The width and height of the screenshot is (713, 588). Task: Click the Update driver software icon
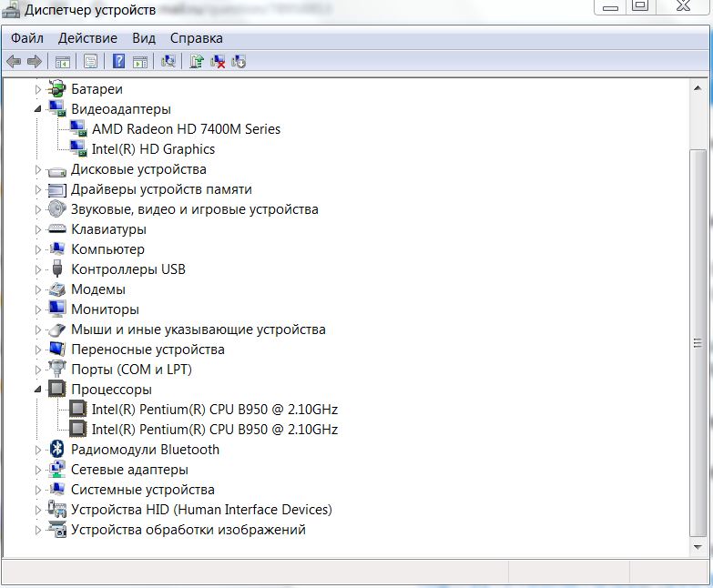pos(197,61)
